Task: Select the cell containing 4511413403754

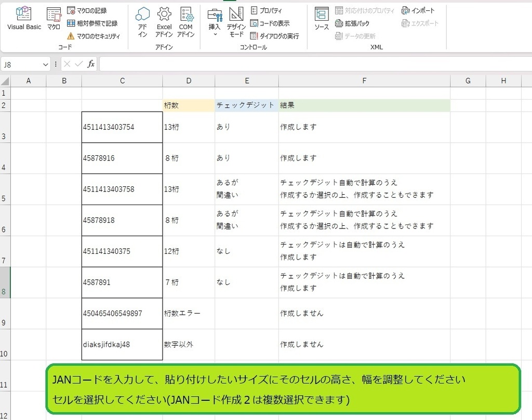Action: click(x=122, y=126)
